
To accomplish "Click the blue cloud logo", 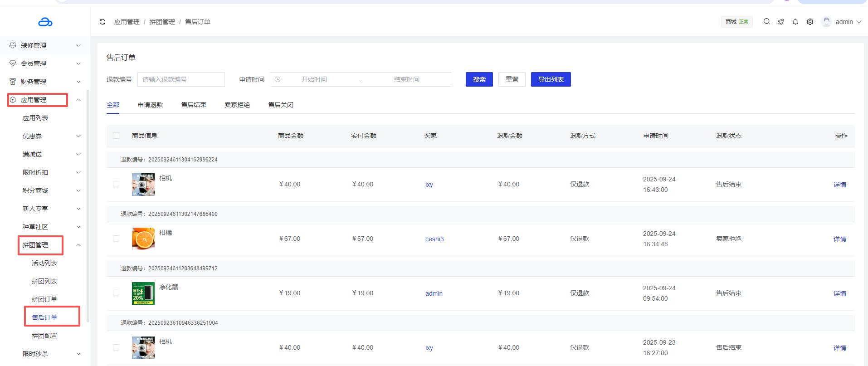I will 45,22.
